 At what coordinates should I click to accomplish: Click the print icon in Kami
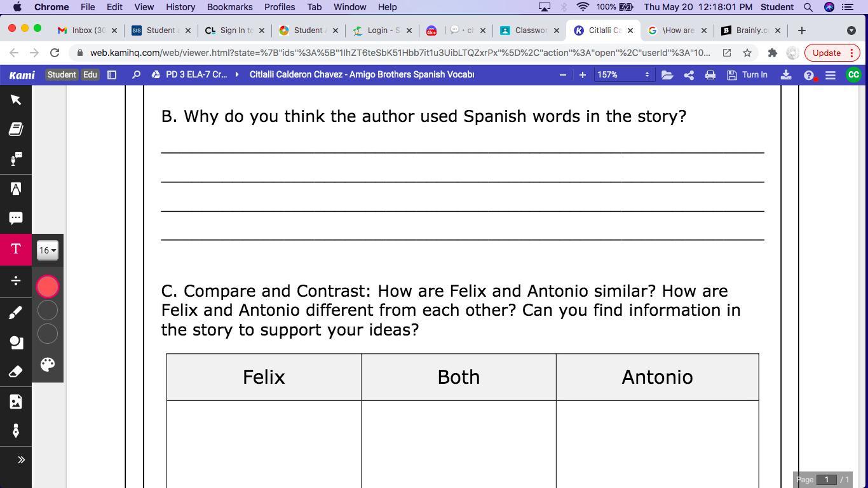coord(710,75)
